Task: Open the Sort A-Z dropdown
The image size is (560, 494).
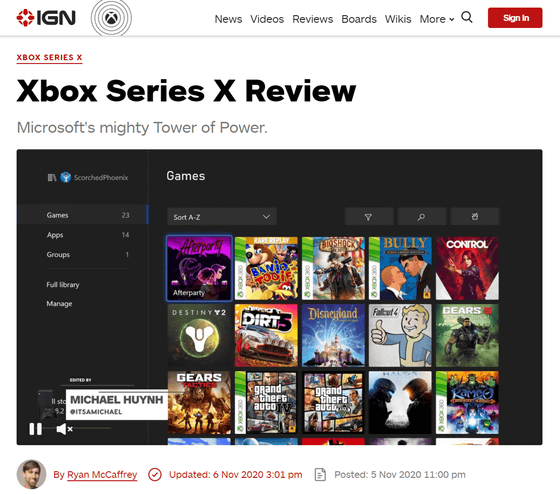Action: pos(222,217)
